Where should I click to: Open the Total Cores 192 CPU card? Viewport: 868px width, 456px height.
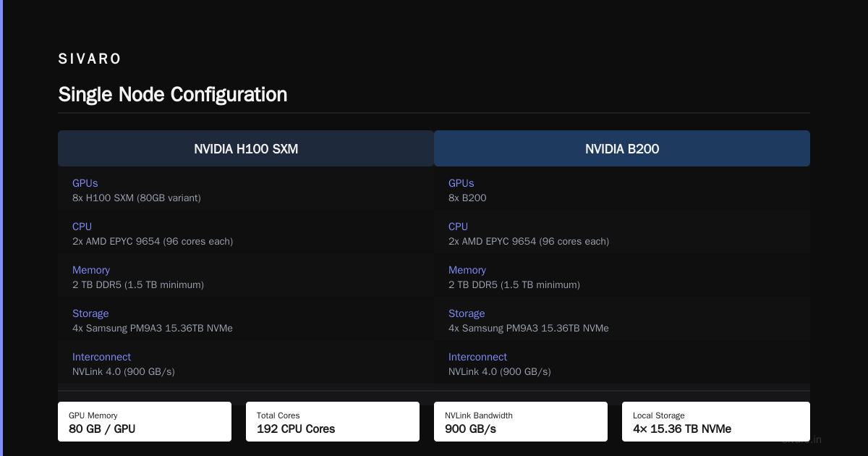click(x=333, y=421)
